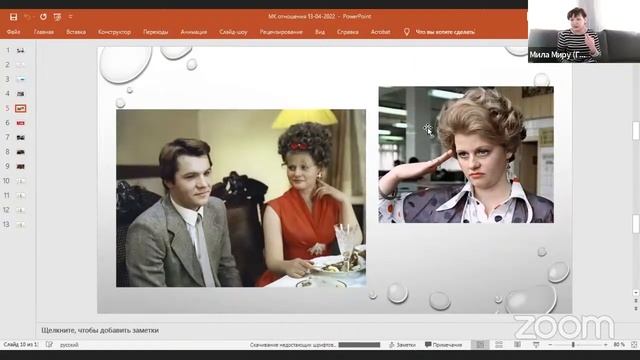Viewport: 640px width, 360px height.
Task: Click the zoom out minus button
Action: click(x=550, y=345)
